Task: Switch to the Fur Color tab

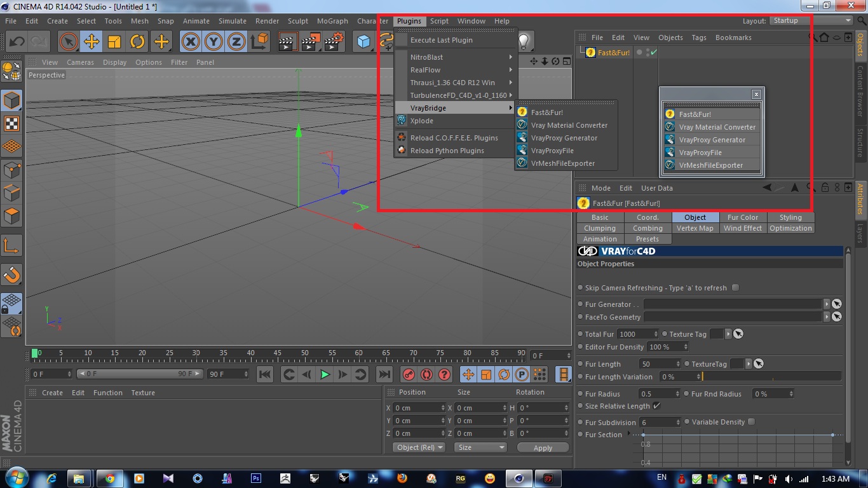Action: (743, 217)
